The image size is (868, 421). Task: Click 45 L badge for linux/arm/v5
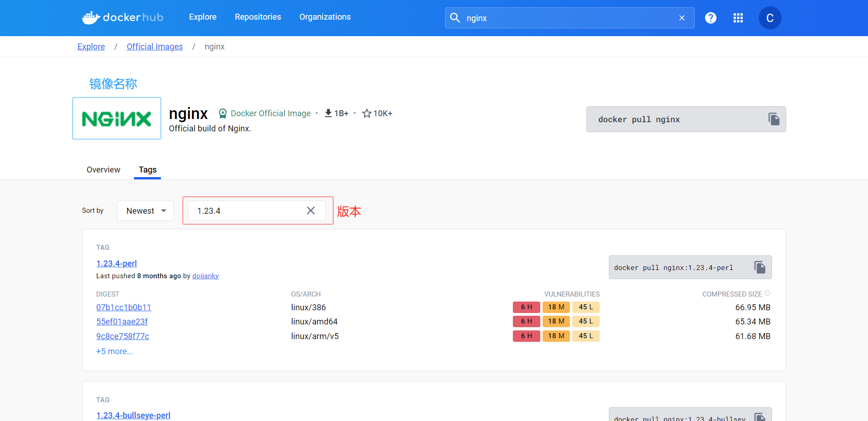click(x=586, y=336)
